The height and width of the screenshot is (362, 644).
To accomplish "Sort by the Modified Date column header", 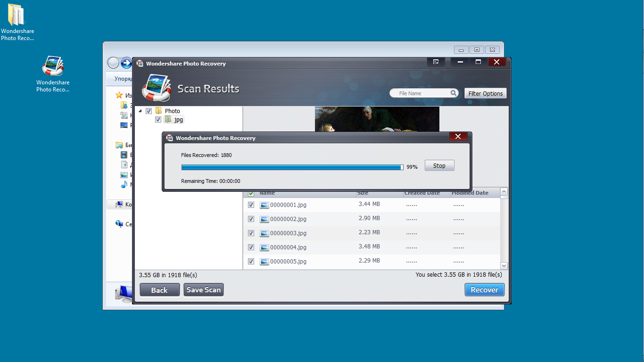I will tap(470, 193).
